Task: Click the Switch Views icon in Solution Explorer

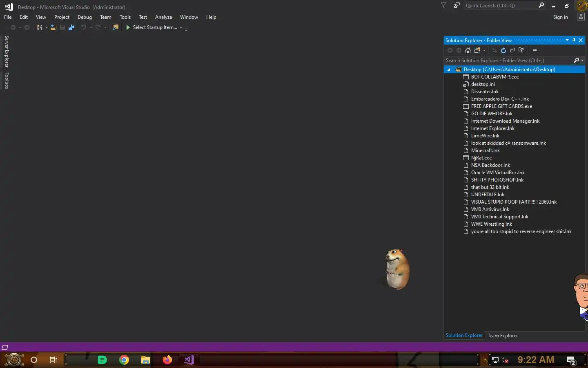Action: pos(477,50)
